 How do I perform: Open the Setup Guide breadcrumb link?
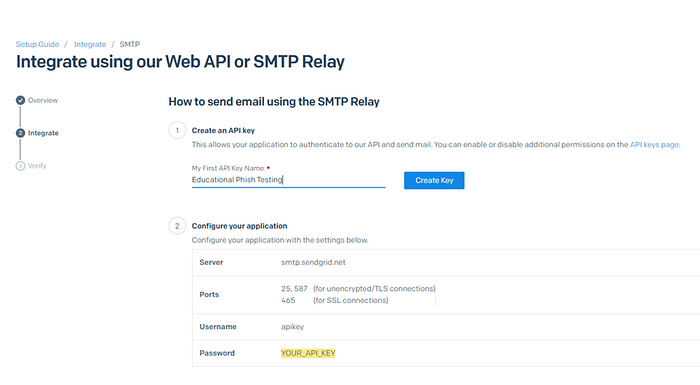37,44
